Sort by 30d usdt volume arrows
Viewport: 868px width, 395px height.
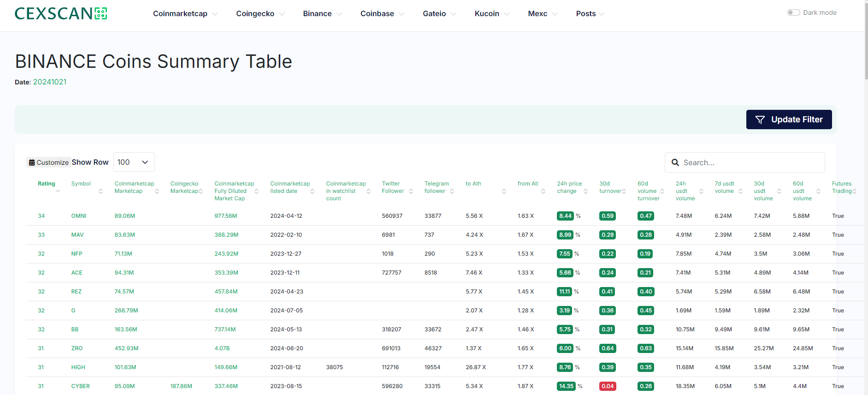tap(779, 191)
